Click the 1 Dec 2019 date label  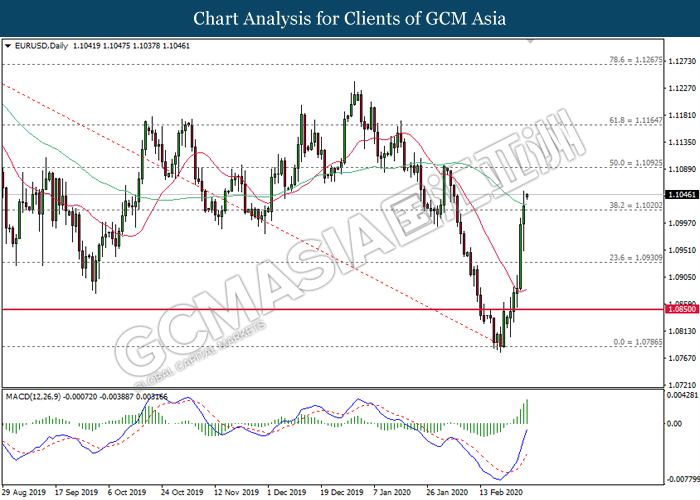click(x=287, y=492)
